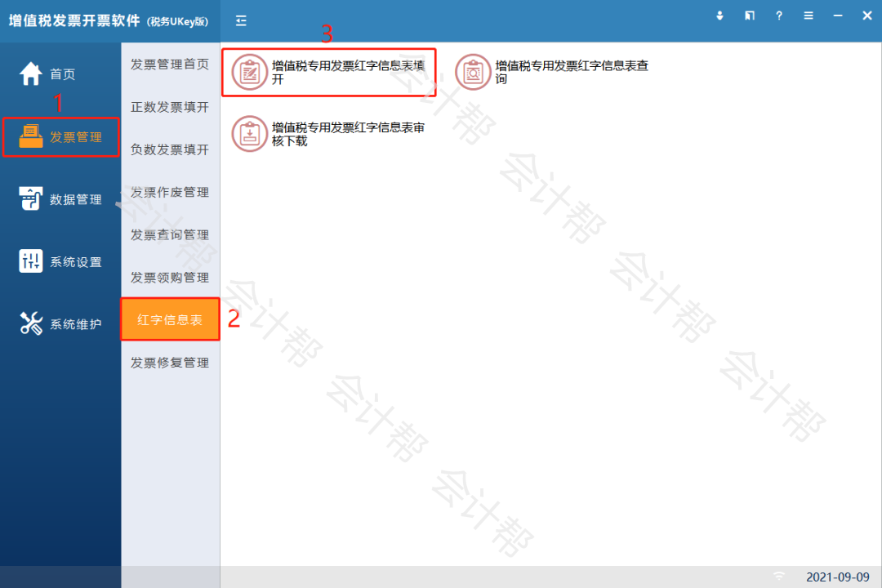This screenshot has height=588, width=882.
Task: Open 增值税专用发票红字信息表审核下载
Action: [328, 135]
